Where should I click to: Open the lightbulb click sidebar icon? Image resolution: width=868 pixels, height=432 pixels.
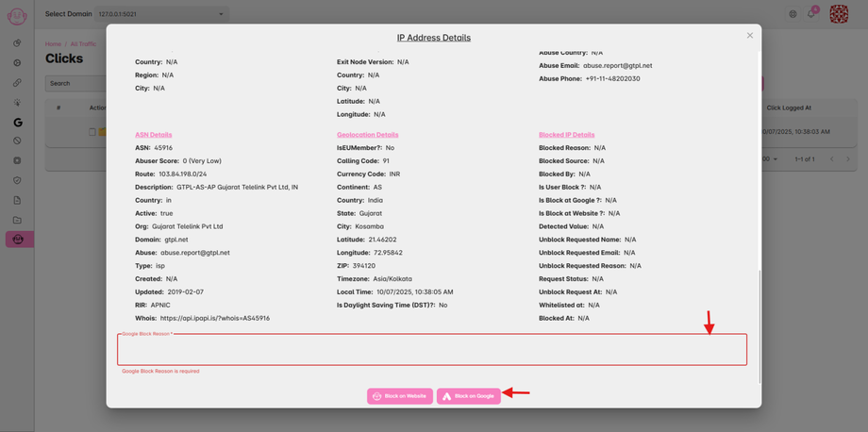[17, 102]
